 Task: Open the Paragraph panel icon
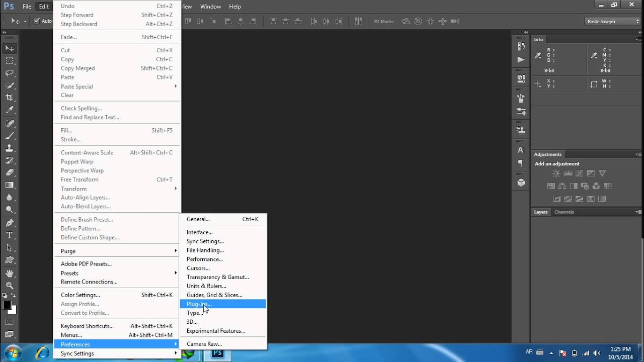click(521, 163)
